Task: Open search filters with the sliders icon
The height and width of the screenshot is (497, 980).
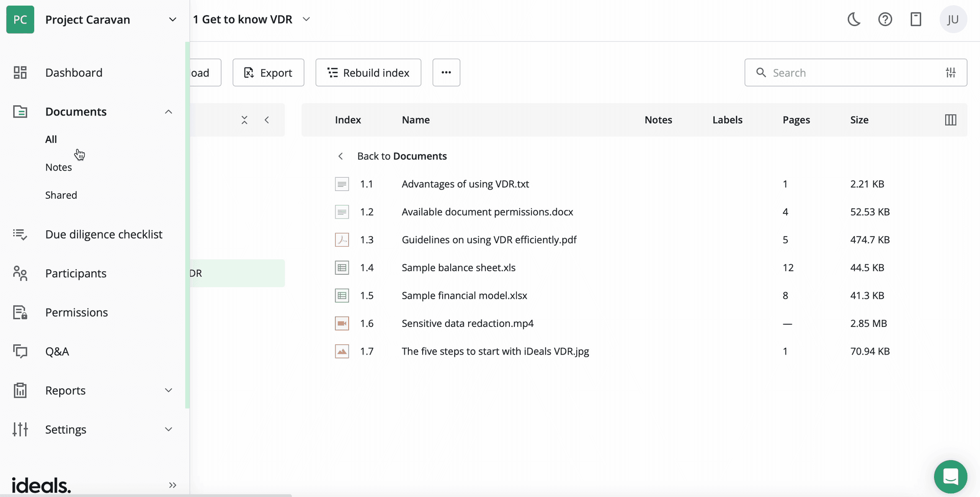Action: pyautogui.click(x=950, y=73)
